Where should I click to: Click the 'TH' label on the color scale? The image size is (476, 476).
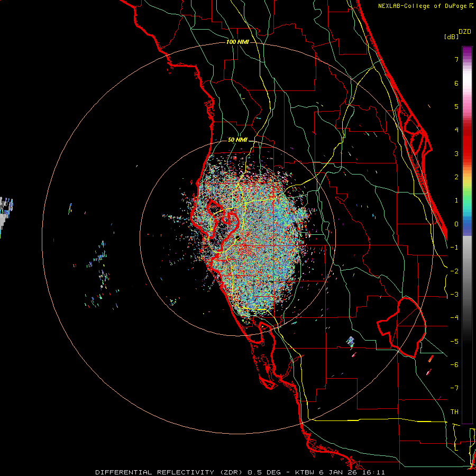(454, 411)
